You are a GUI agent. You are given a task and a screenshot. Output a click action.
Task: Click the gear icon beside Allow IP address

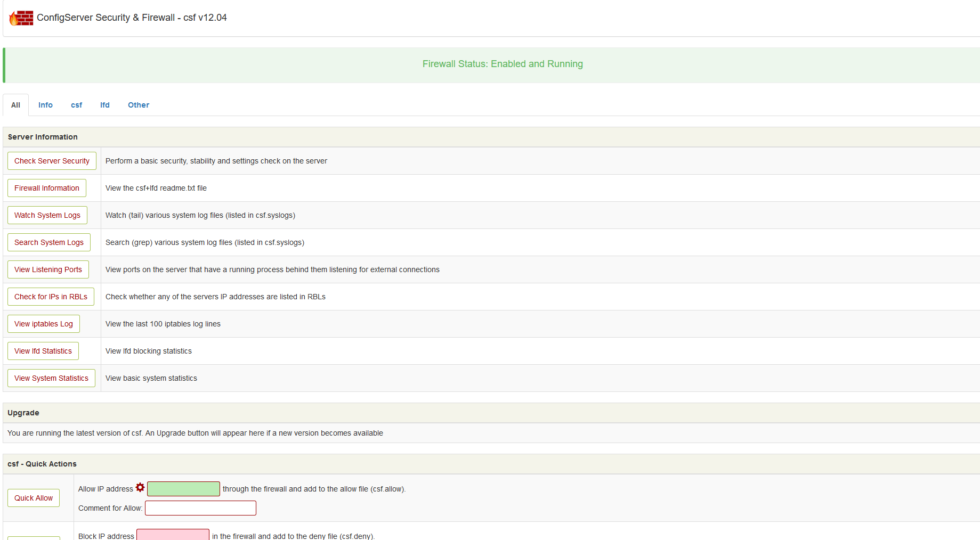140,487
